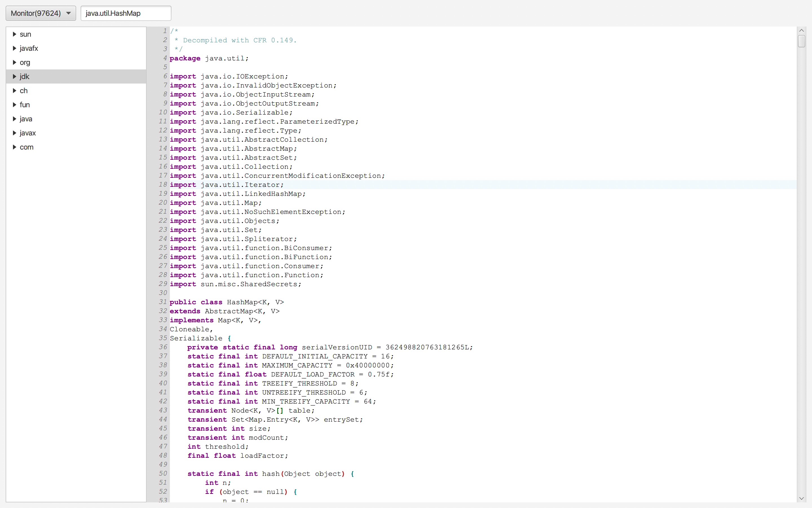The width and height of the screenshot is (812, 508).
Task: Expand the com package node
Action: [x=14, y=147]
